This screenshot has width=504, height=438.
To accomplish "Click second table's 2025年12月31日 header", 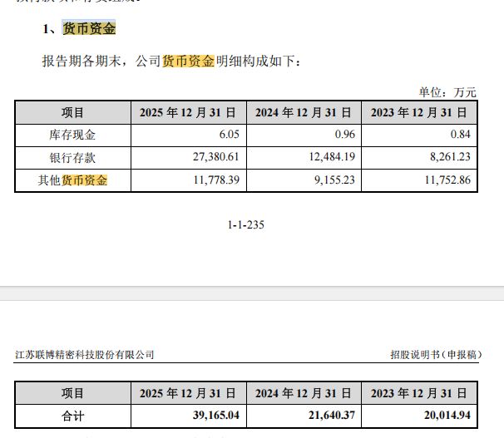I will pos(188,393).
